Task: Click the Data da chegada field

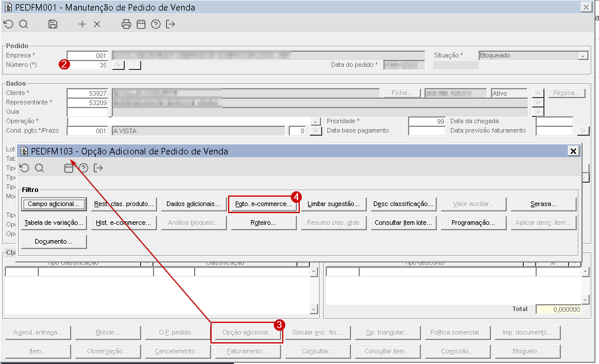Action: click(x=554, y=122)
